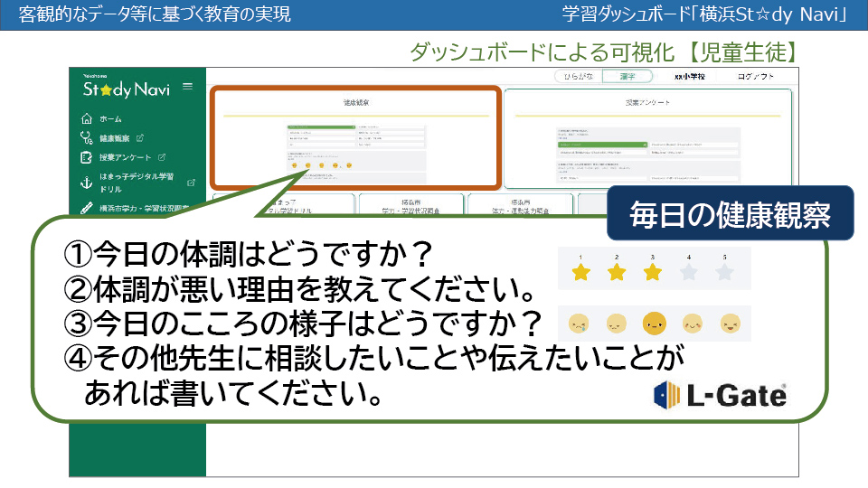868x488 pixels.
Task: Choose the sad closed-eyes face mood icon
Action: pos(616,324)
